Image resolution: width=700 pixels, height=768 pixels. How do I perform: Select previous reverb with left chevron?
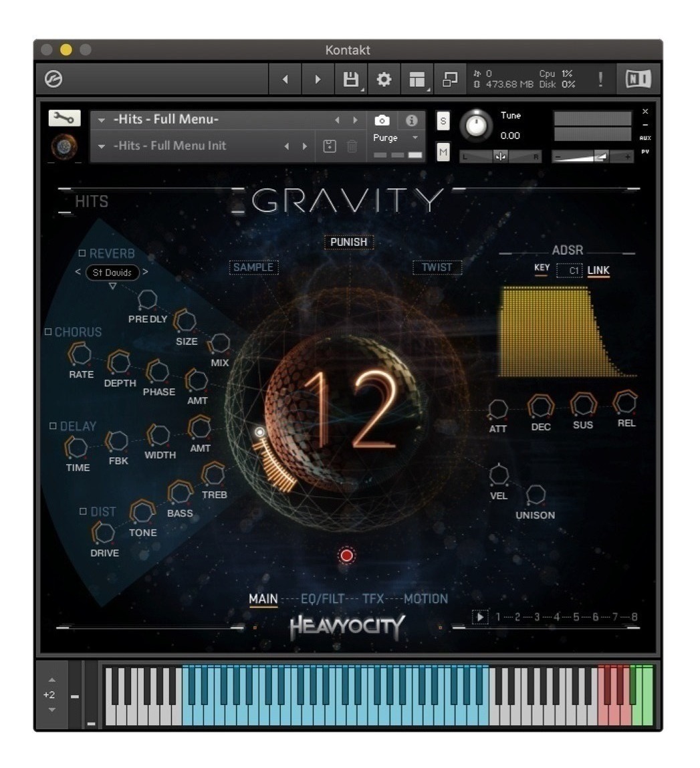tap(78, 271)
